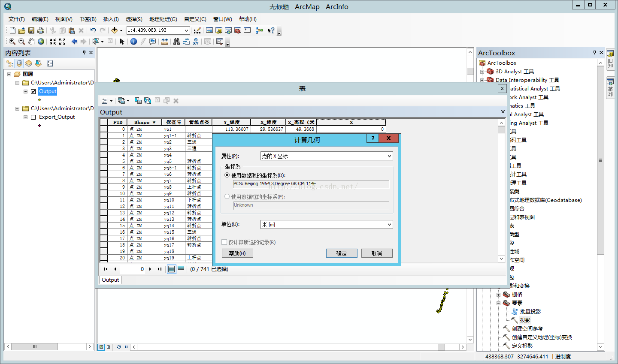The height and width of the screenshot is (364, 618).
Task: Collapse the Output layer node in contents
Action: coord(25,91)
